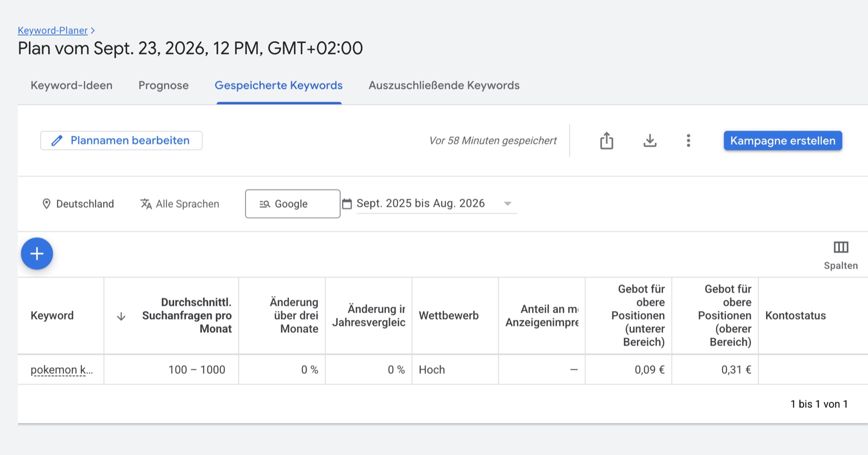Image resolution: width=868 pixels, height=455 pixels.
Task: Click the calendar icon next to date range
Action: coord(347,204)
